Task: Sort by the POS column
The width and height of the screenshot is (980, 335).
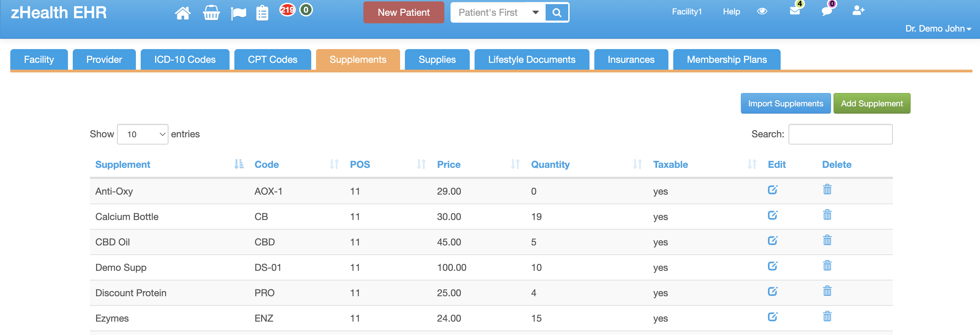Action: [x=388, y=164]
